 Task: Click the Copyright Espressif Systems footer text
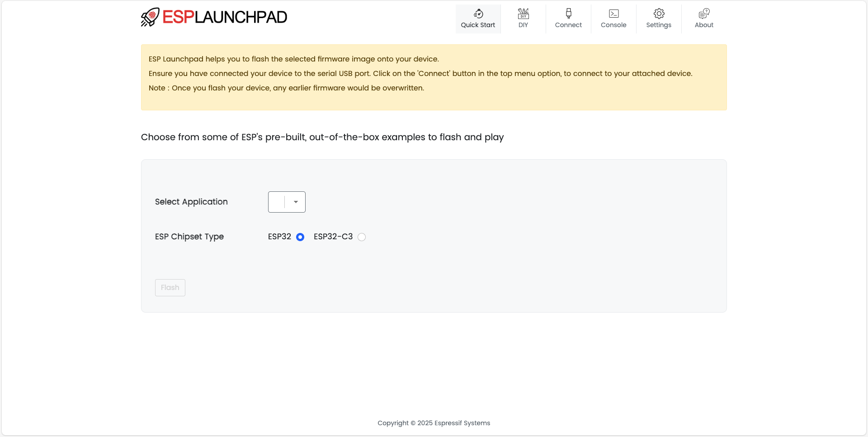coord(434,423)
